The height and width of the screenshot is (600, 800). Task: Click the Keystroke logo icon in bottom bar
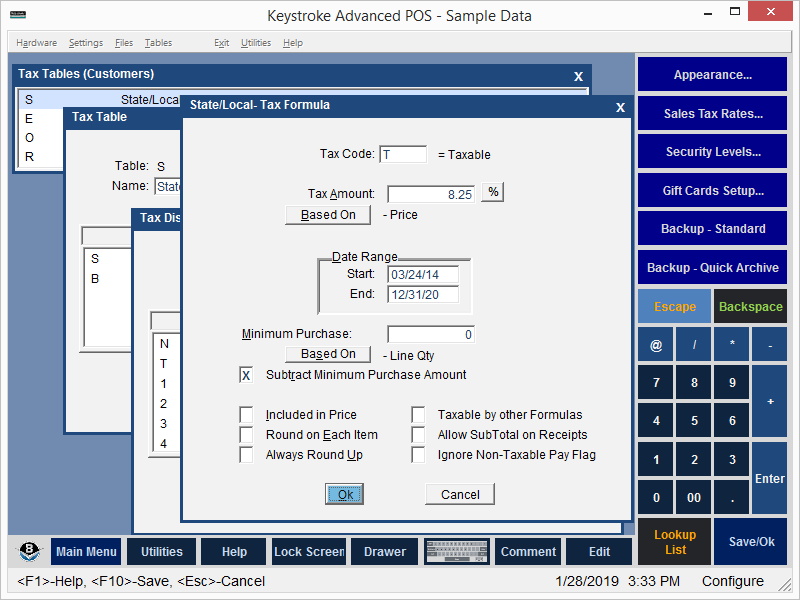29,552
